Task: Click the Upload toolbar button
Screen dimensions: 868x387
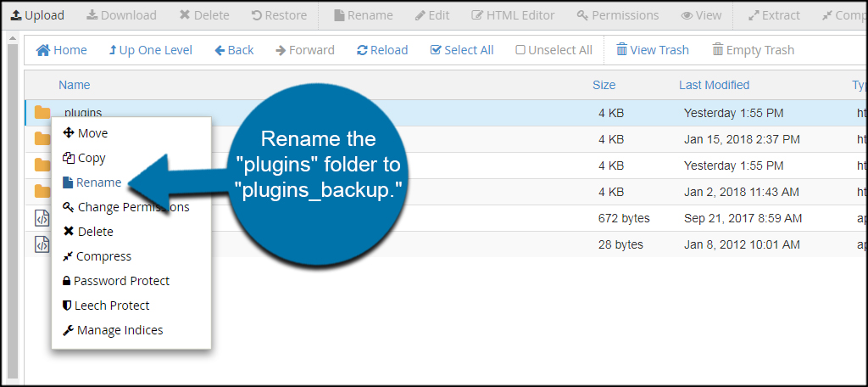Action: (37, 15)
